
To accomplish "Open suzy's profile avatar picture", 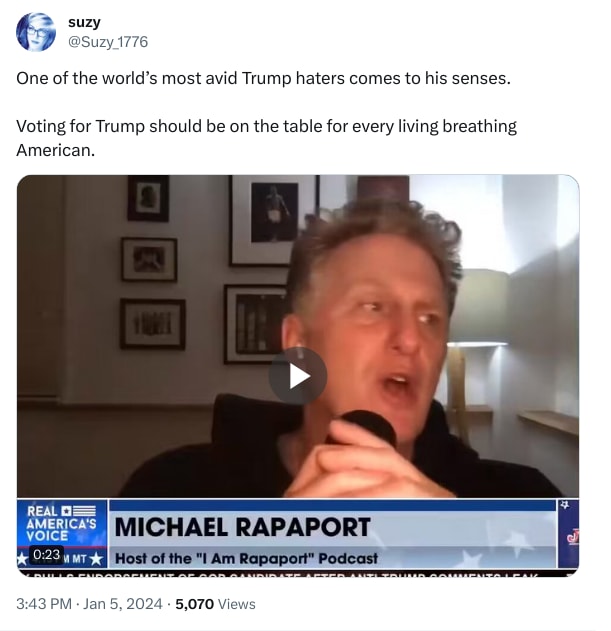I will tap(36, 32).
